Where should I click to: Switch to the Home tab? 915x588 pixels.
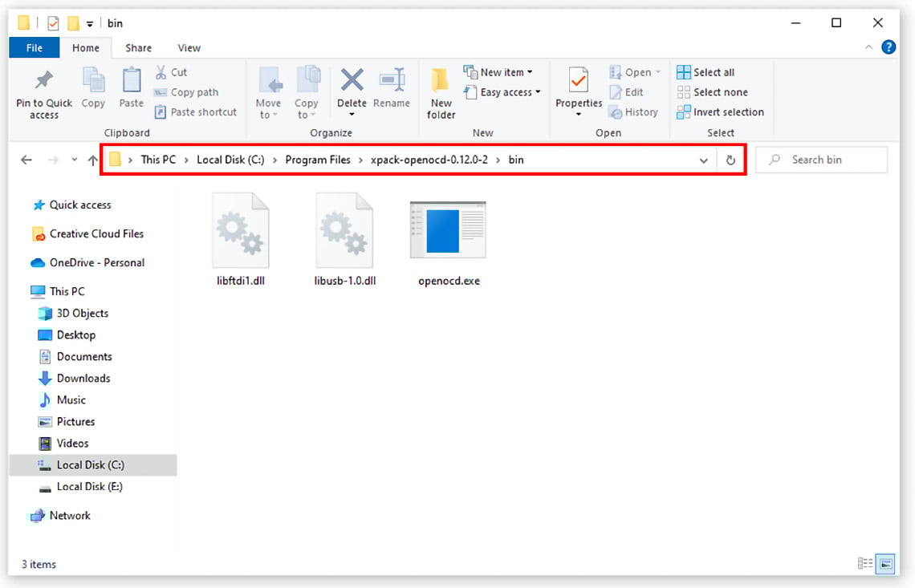(x=86, y=48)
